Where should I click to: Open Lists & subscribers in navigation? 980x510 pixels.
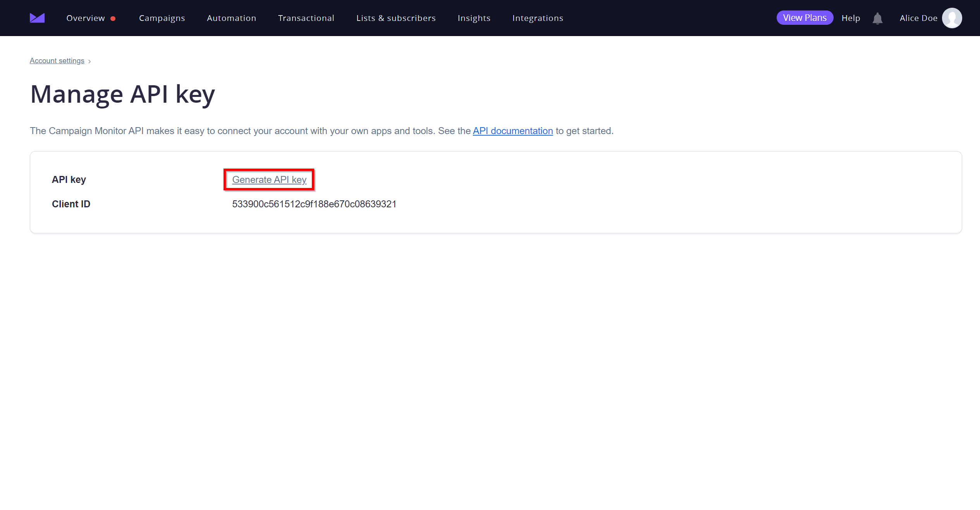[396, 18]
